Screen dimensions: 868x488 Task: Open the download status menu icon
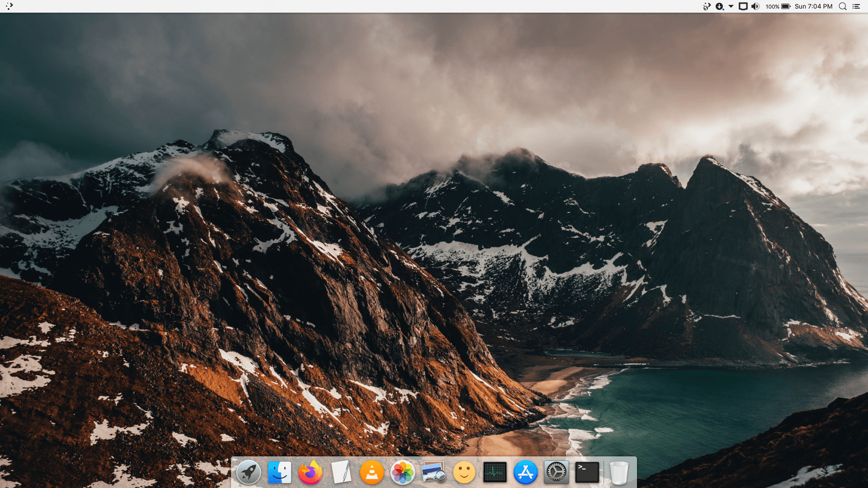tap(719, 6)
